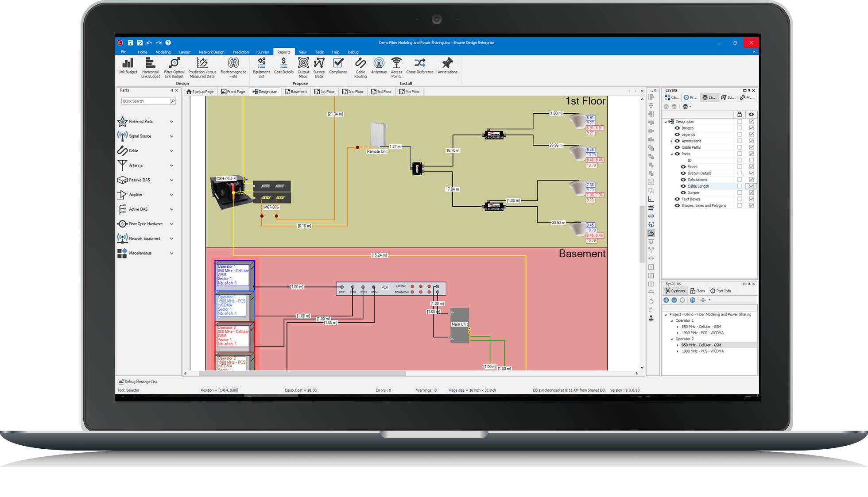Check the lock box for Model layer
This screenshot has width=868, height=497.
[x=740, y=167]
